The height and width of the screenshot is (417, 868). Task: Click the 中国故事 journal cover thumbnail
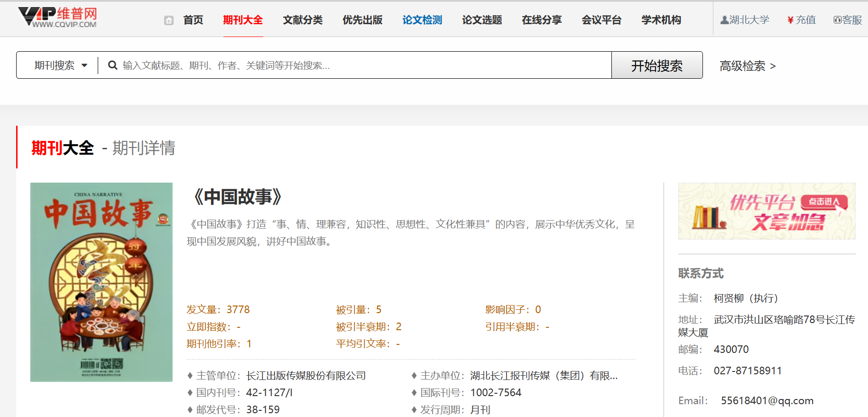[102, 282]
